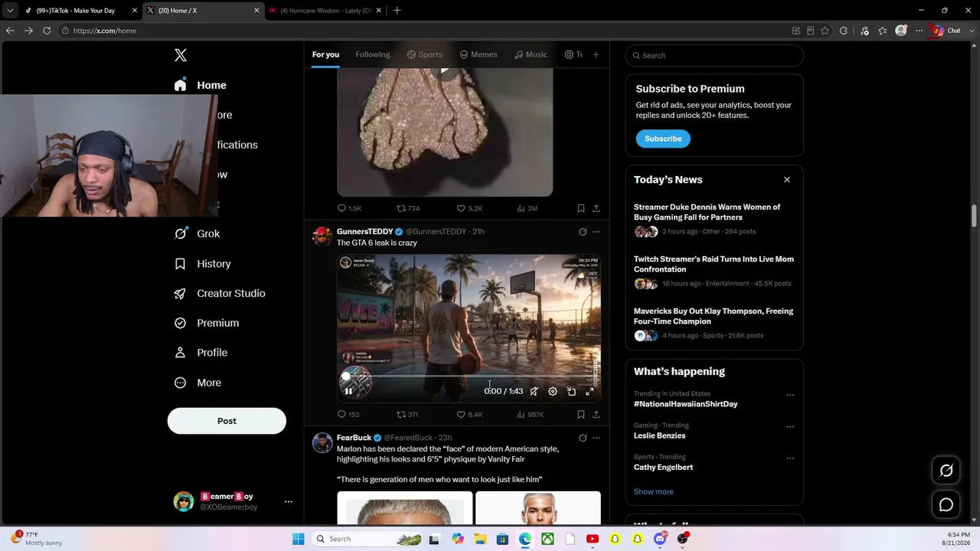Open the browser tab list dropdown
This screenshot has height=551, width=980.
(x=10, y=11)
